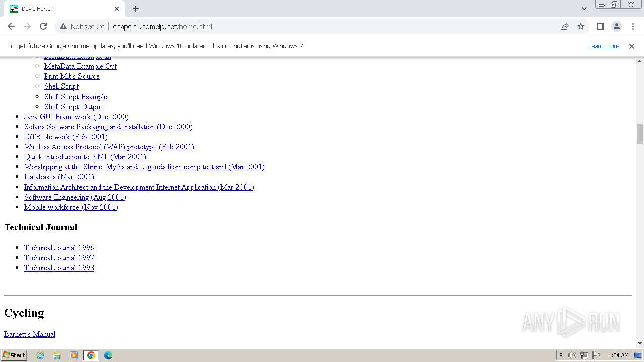Open Mobile workforce (Nov 2001) link
The height and width of the screenshot is (362, 644).
point(71,207)
